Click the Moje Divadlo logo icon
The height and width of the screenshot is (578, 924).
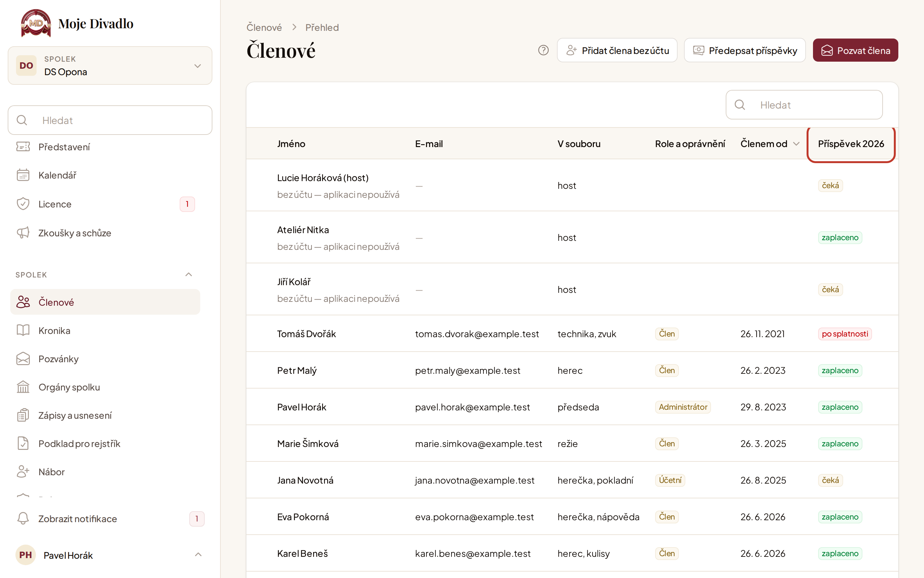click(36, 23)
